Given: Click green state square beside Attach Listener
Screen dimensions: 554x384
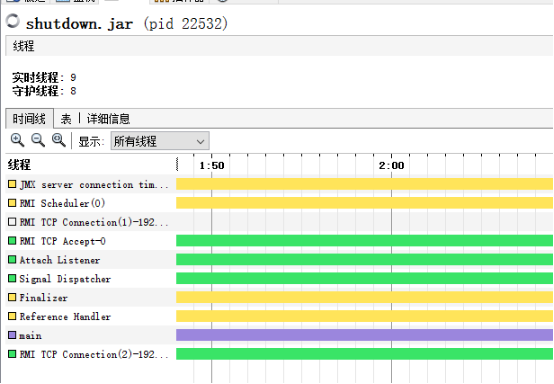Looking at the screenshot, I should coord(12,260).
